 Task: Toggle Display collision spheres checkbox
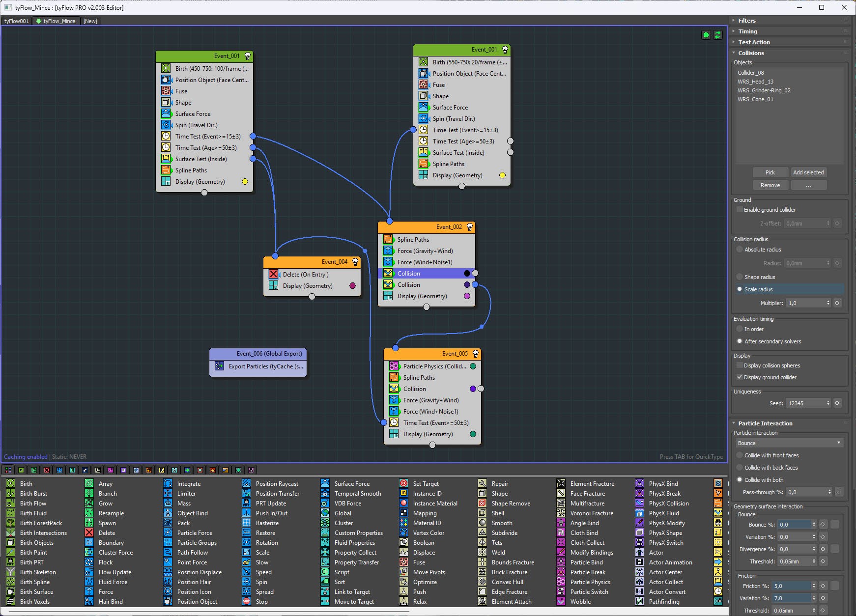click(x=740, y=365)
